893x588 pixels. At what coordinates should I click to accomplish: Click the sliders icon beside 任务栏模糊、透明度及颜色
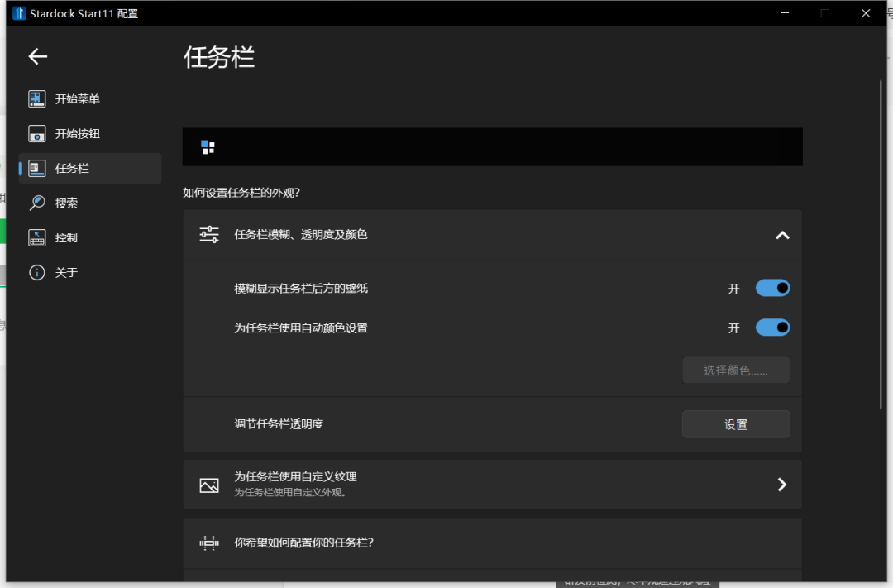pos(209,235)
